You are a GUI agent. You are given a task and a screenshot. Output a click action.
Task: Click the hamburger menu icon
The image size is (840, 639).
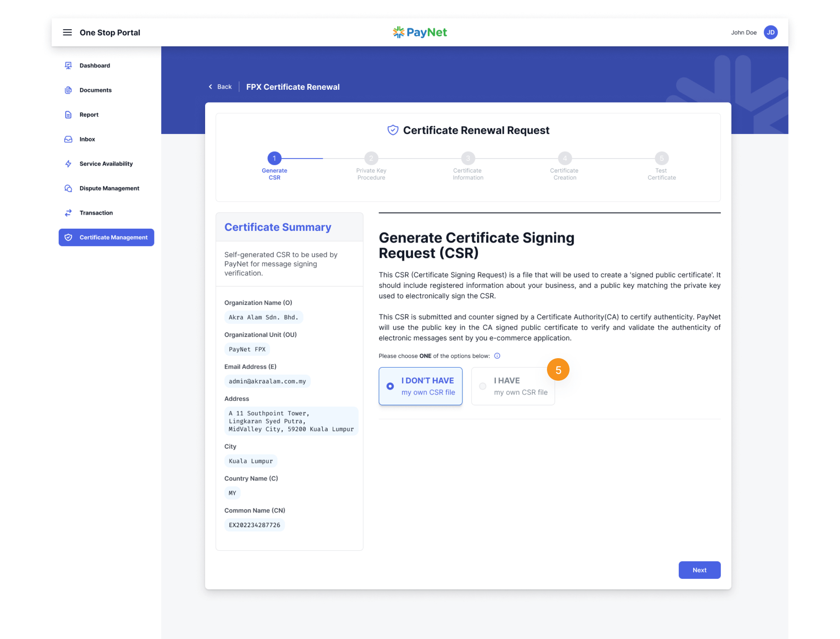tap(67, 32)
